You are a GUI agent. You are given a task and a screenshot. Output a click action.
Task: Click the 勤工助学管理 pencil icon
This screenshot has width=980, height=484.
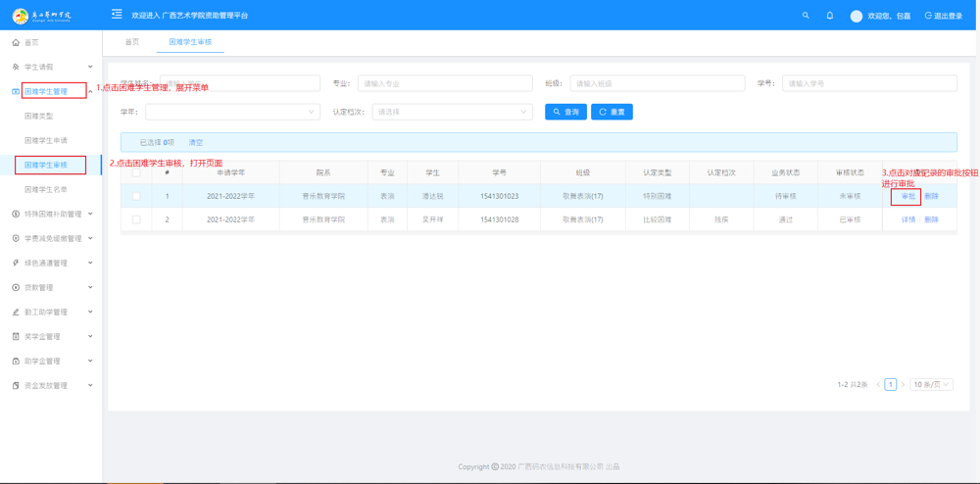16,312
